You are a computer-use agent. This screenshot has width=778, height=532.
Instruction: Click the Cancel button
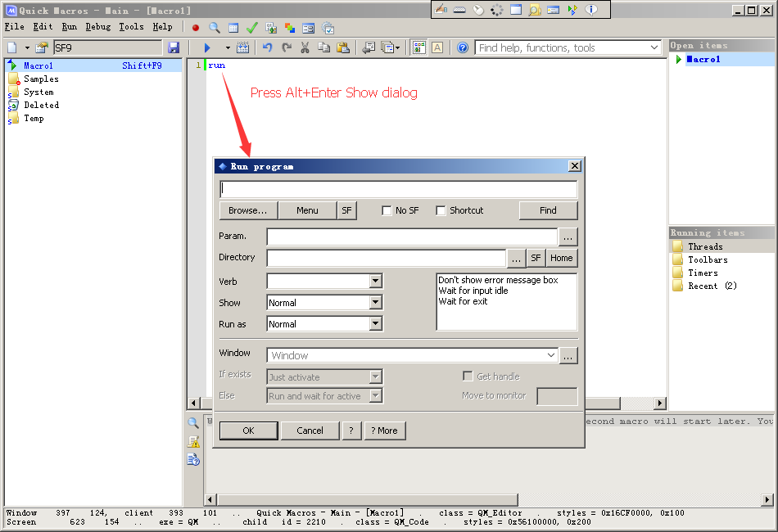(310, 431)
